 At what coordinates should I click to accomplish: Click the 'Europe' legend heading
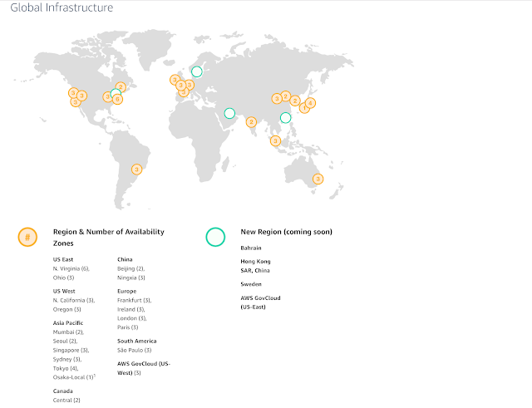127,292
